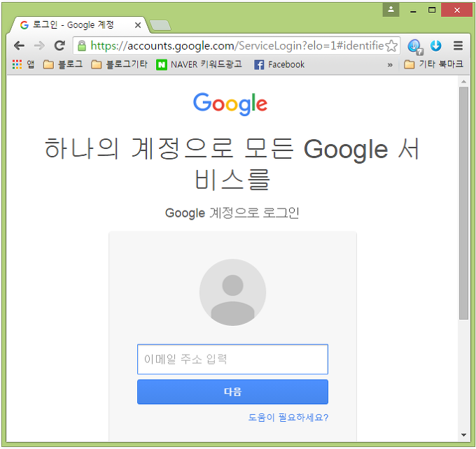Open the 블로그기타 bookmark folder
This screenshot has height=449, width=476.
(x=119, y=64)
